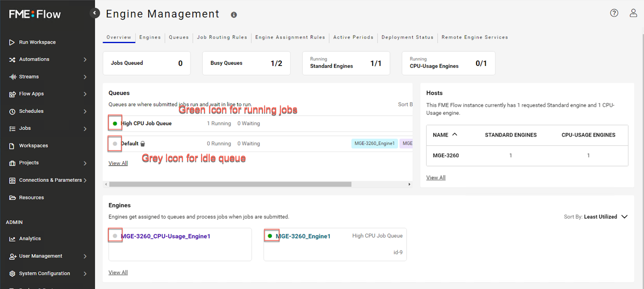The height and width of the screenshot is (289, 644).
Task: Open the Default queue entry
Action: pos(130,144)
